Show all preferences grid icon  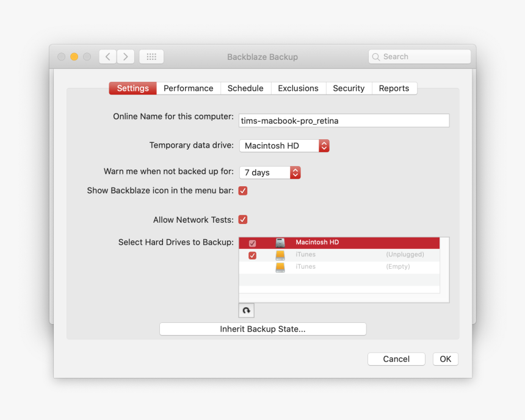pyautogui.click(x=151, y=57)
